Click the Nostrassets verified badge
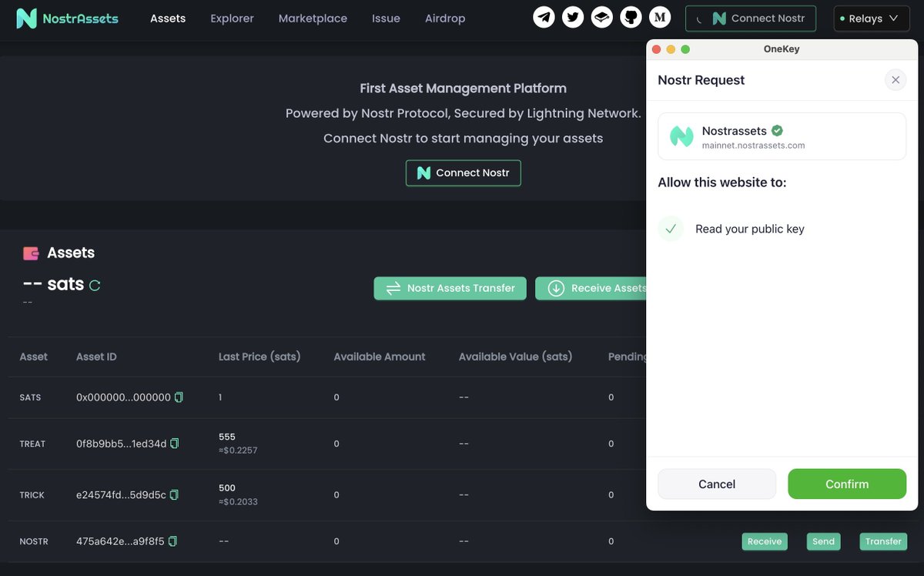The width and height of the screenshot is (924, 576). (778, 131)
